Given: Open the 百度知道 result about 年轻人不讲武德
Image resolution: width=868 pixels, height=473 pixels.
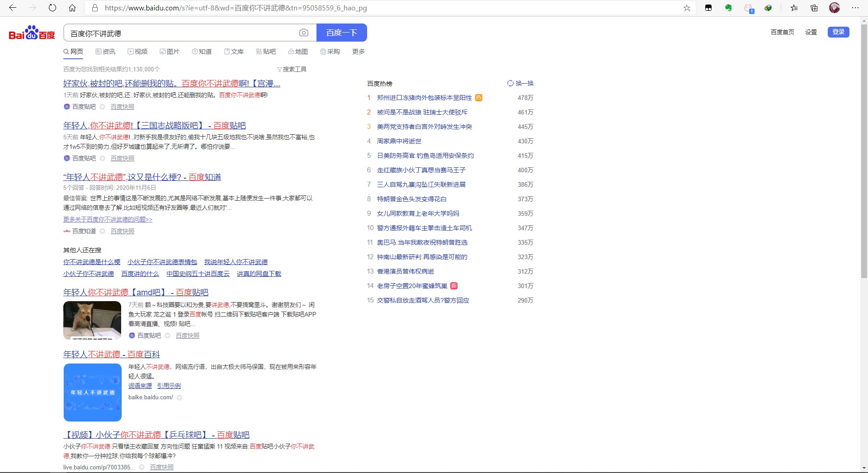Looking at the screenshot, I should point(142,177).
